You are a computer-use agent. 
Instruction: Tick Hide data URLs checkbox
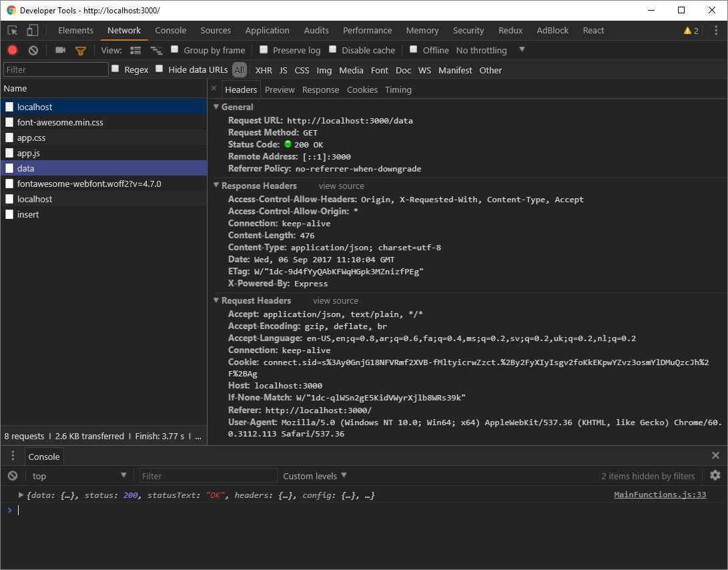coord(159,69)
